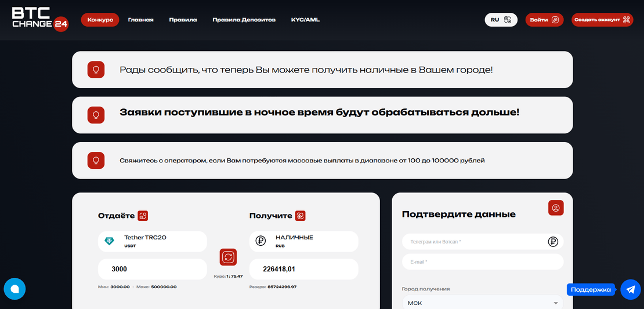Open the RU language selector
644x309 pixels.
point(501,20)
